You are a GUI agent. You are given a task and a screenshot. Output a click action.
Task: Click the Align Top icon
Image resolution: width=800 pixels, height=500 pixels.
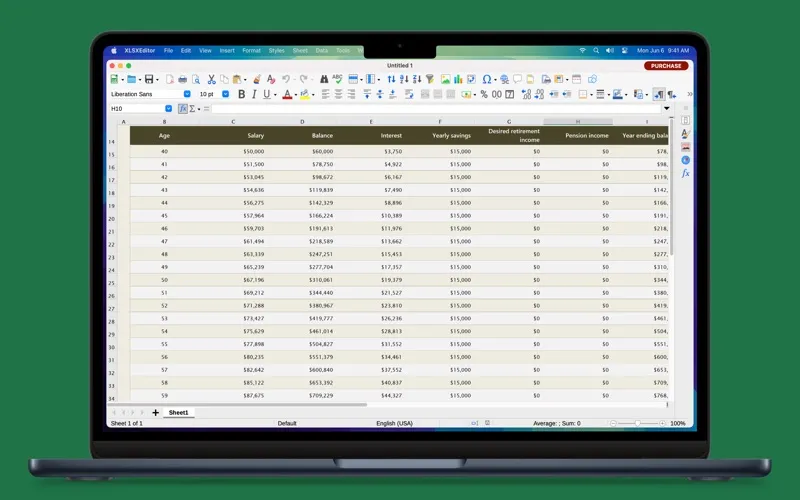(x=367, y=94)
